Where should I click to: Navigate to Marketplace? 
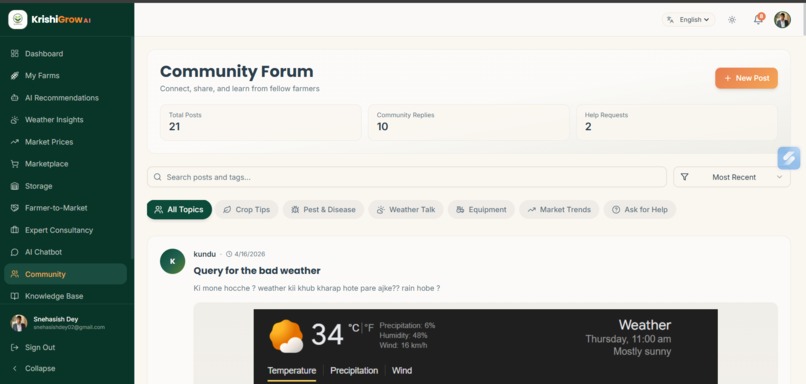click(x=66, y=164)
